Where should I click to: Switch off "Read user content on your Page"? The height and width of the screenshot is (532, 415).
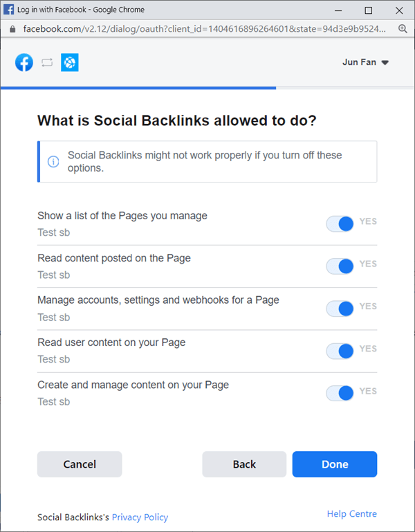pyautogui.click(x=340, y=351)
